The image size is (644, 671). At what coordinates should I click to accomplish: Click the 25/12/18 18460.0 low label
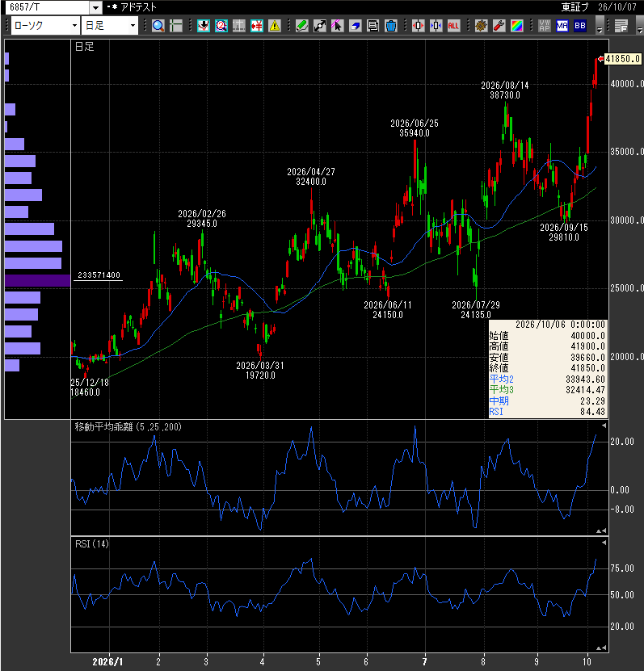pos(90,388)
